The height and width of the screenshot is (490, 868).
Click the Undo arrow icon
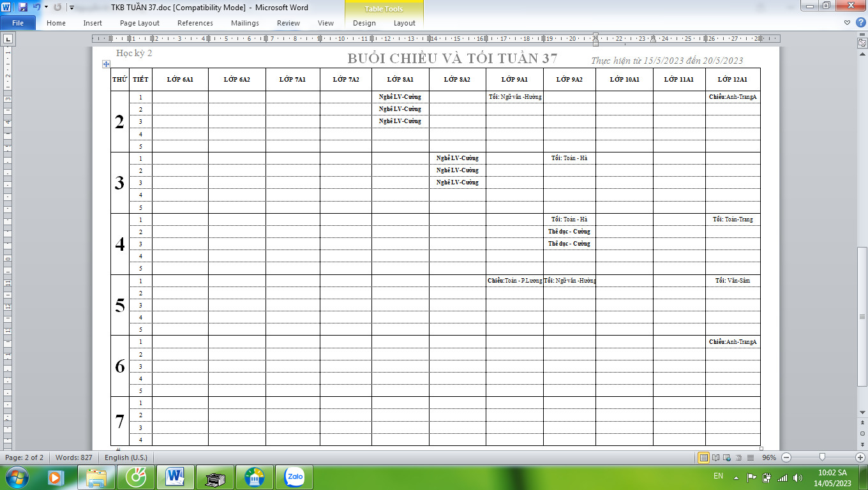pyautogui.click(x=36, y=8)
